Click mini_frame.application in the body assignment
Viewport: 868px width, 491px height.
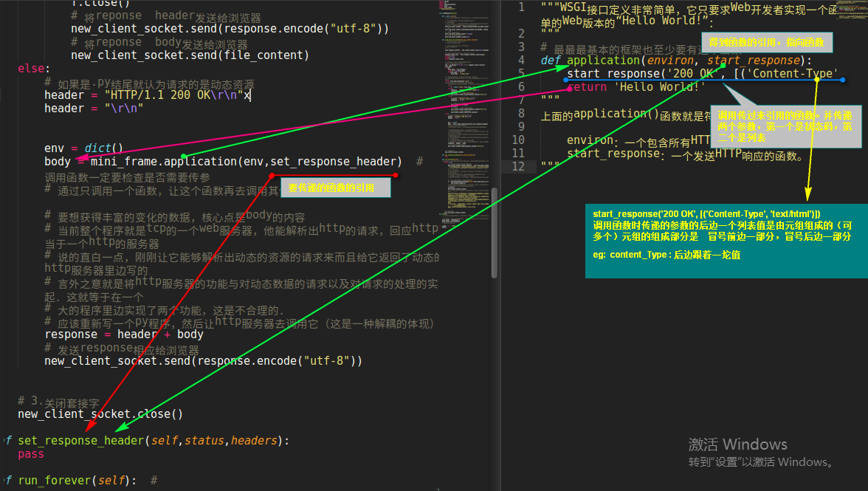(x=164, y=162)
